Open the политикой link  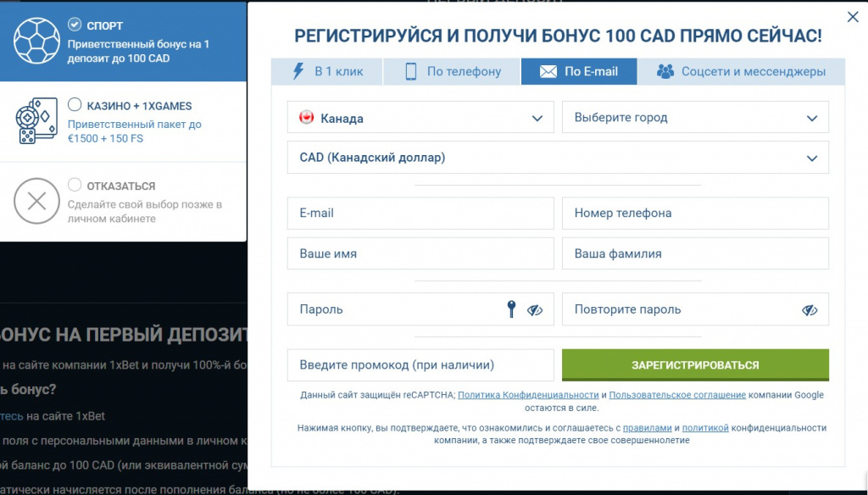click(x=705, y=428)
